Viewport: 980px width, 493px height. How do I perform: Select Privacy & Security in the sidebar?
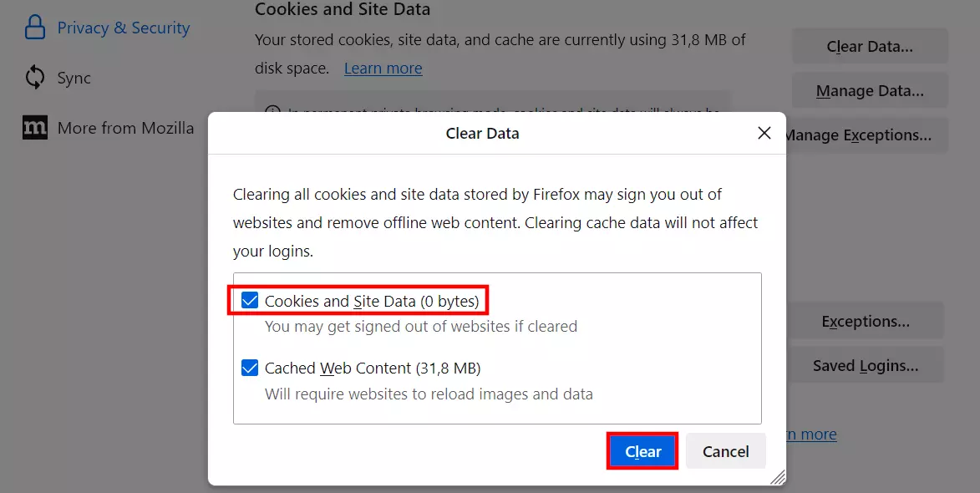[123, 26]
